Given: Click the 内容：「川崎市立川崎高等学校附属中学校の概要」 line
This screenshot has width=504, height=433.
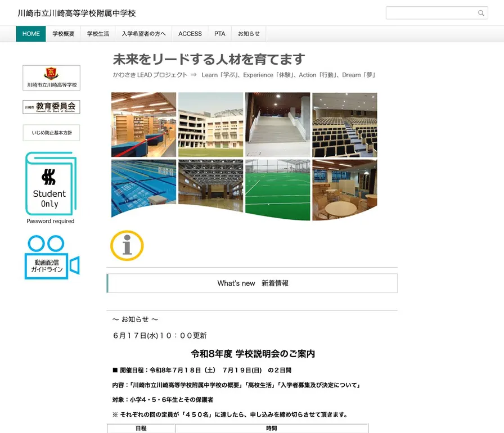Looking at the screenshot, I should click(x=237, y=385).
